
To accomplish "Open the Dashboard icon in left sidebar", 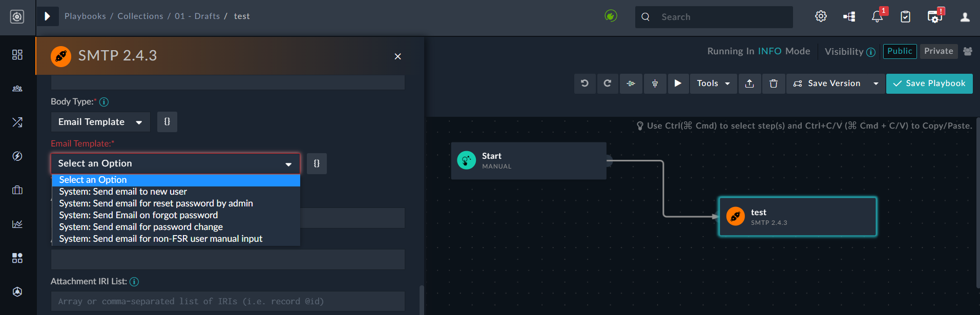I will click(17, 55).
